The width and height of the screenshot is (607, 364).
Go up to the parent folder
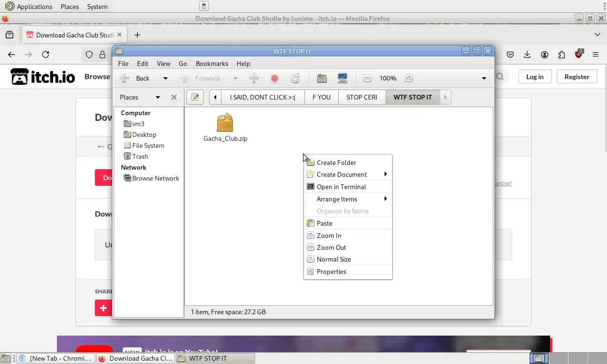254,78
